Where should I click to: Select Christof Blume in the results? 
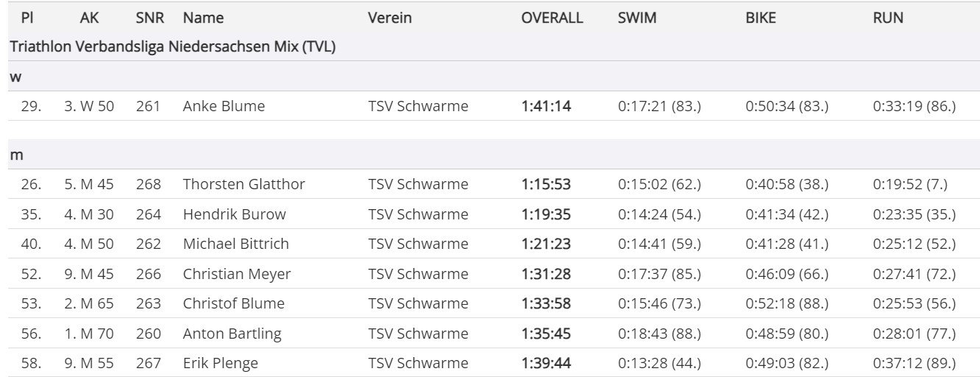click(233, 303)
